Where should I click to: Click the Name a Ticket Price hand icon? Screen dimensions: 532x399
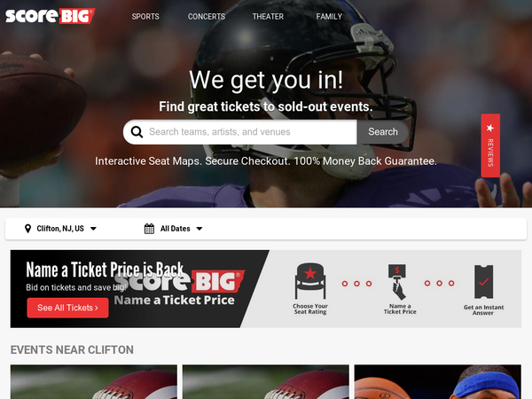[397, 282]
